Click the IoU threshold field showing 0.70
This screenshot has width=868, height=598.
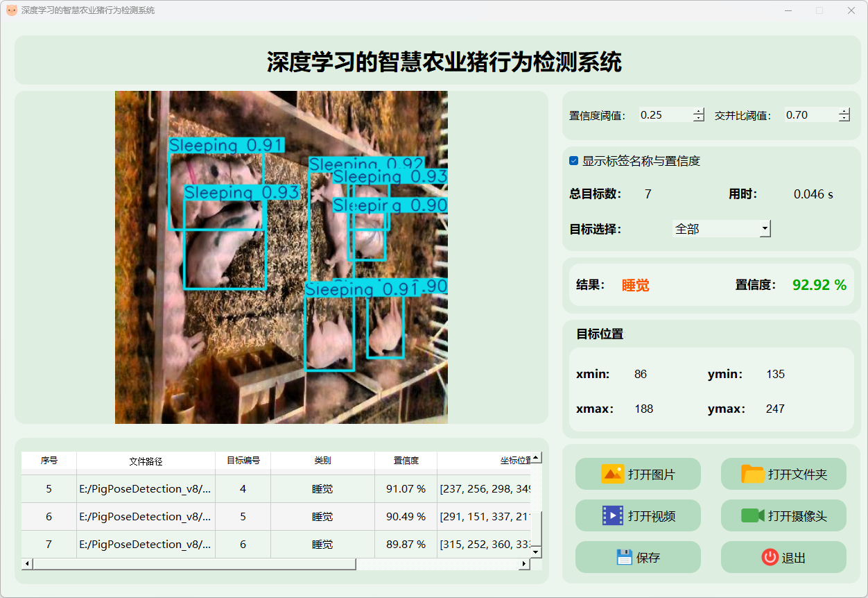point(810,115)
